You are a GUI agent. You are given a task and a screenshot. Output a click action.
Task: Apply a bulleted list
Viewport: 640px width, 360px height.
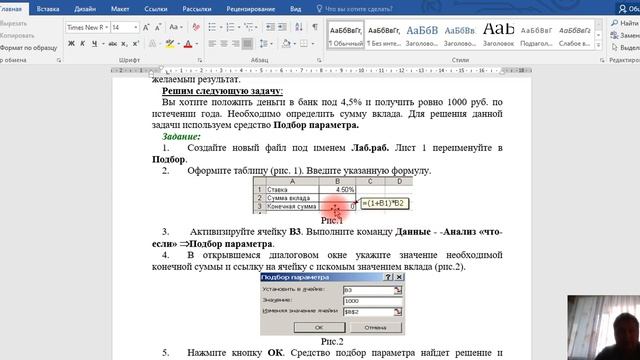pyautogui.click(x=212, y=27)
